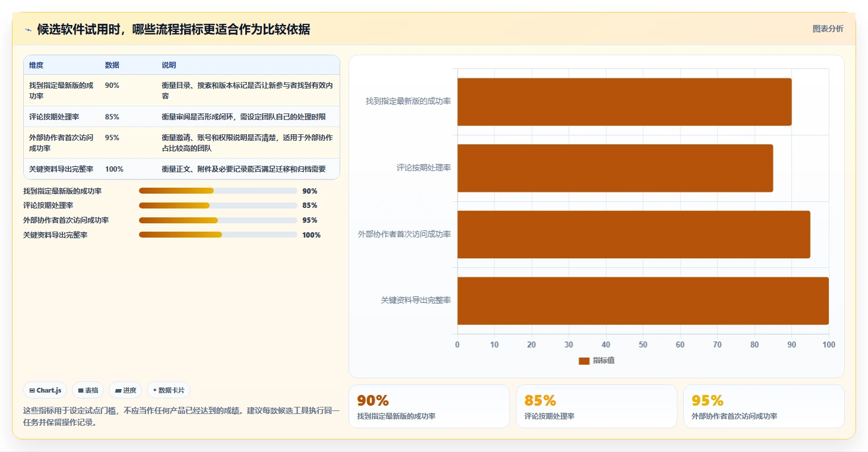Click the 95% value beside progress bar
Viewport: 868px width, 452px height.
coord(310,220)
